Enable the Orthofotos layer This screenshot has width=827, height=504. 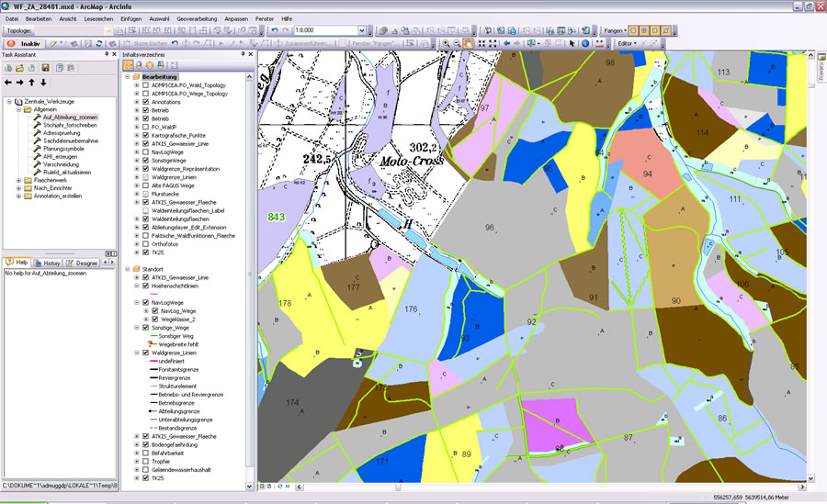click(145, 244)
